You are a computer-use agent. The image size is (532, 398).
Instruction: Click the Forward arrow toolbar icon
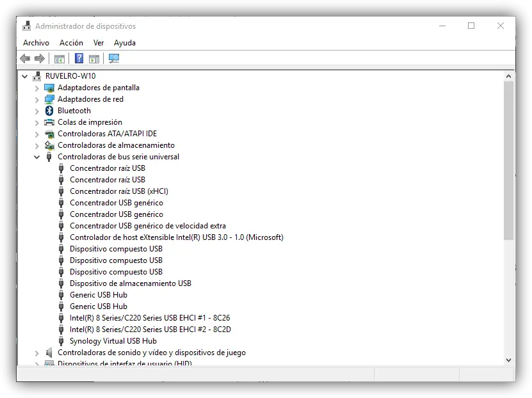tap(40, 59)
